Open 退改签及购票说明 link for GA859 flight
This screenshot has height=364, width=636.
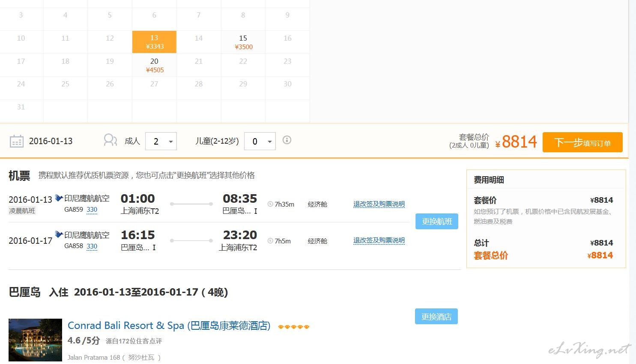[379, 204]
